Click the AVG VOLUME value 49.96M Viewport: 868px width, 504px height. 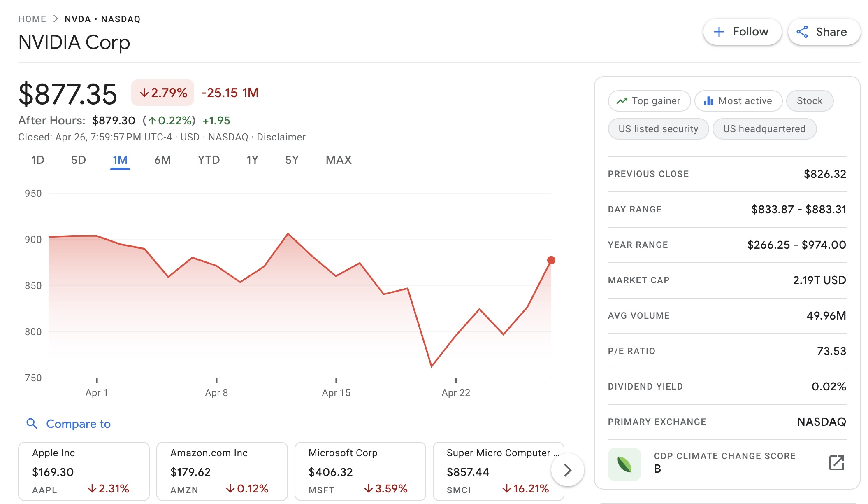826,316
